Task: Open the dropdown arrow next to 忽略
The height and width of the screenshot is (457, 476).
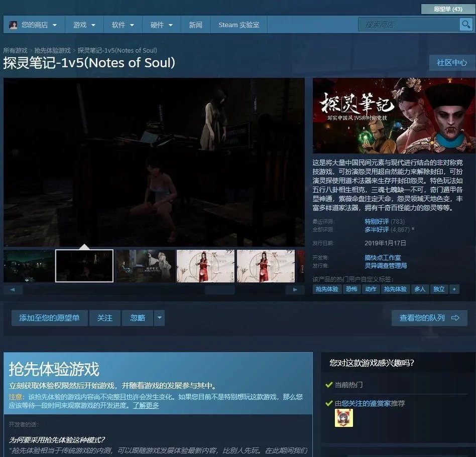Action: click(159, 318)
